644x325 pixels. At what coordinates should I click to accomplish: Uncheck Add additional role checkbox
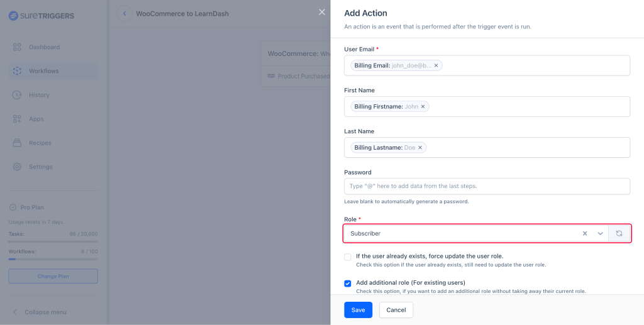pyautogui.click(x=348, y=283)
